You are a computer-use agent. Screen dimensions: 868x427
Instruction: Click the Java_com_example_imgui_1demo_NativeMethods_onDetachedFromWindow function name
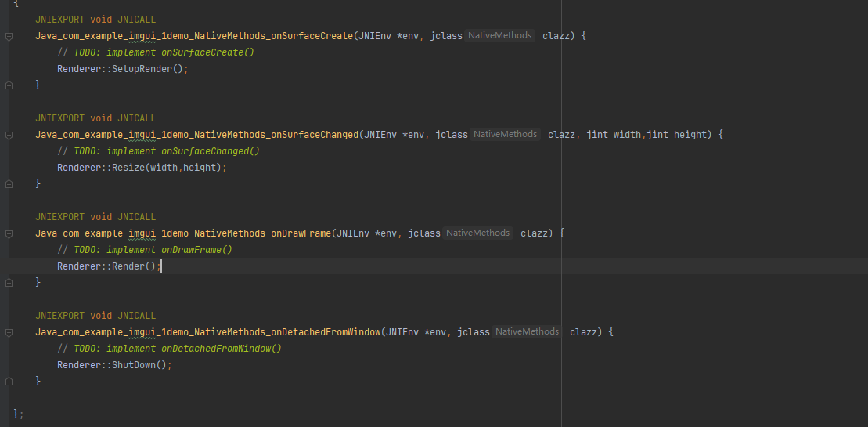207,332
